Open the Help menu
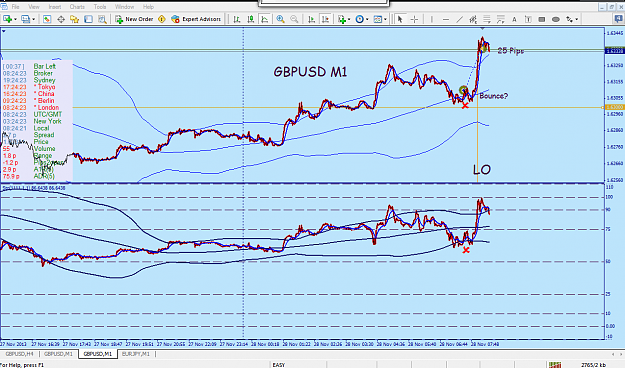The width and height of the screenshot is (625, 368). pos(148,7)
